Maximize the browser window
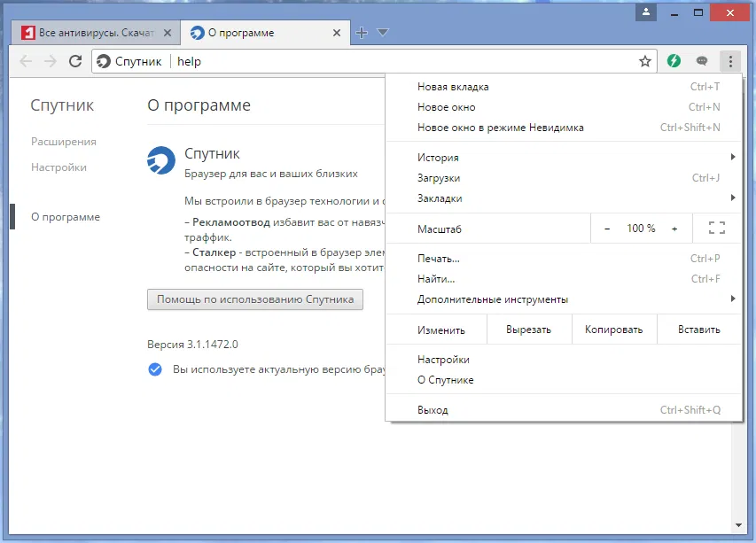 point(698,12)
